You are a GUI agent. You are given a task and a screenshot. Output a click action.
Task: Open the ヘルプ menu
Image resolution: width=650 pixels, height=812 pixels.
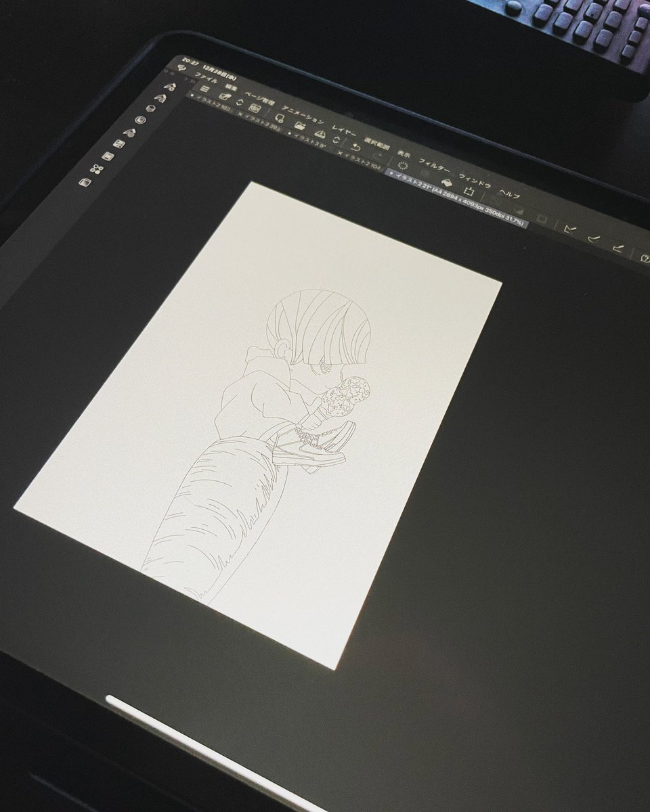pos(509,194)
